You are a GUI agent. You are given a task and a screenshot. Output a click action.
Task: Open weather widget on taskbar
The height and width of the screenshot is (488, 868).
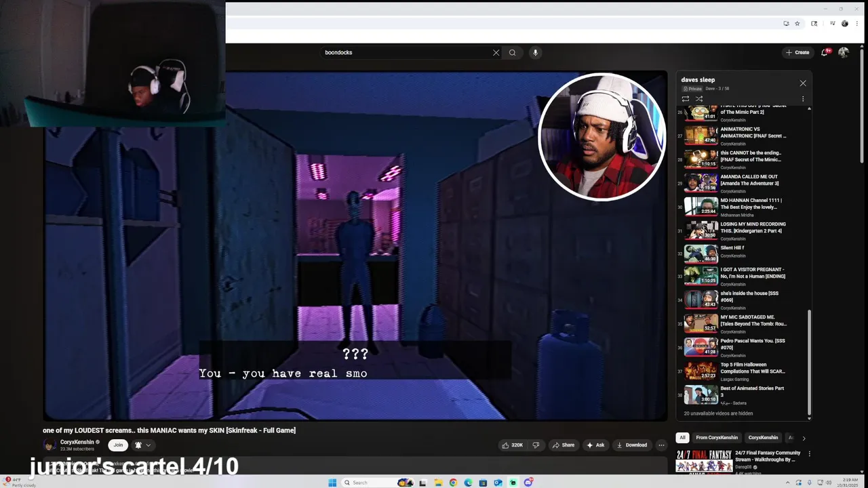coord(19,483)
